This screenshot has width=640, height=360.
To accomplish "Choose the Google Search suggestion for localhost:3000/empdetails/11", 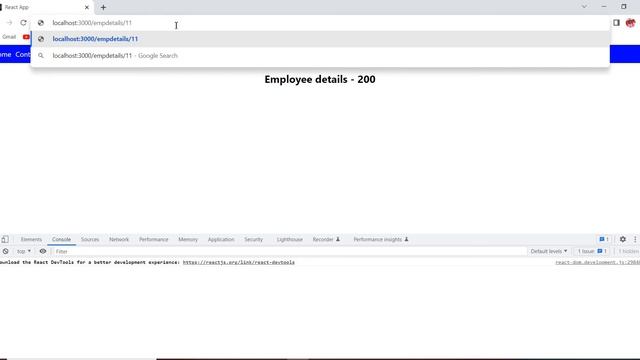I will coord(320,56).
